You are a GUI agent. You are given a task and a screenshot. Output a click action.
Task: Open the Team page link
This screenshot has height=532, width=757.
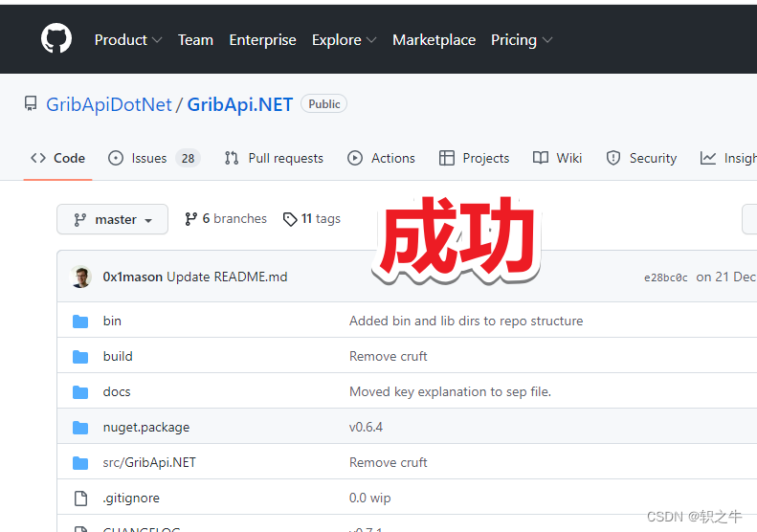point(195,40)
